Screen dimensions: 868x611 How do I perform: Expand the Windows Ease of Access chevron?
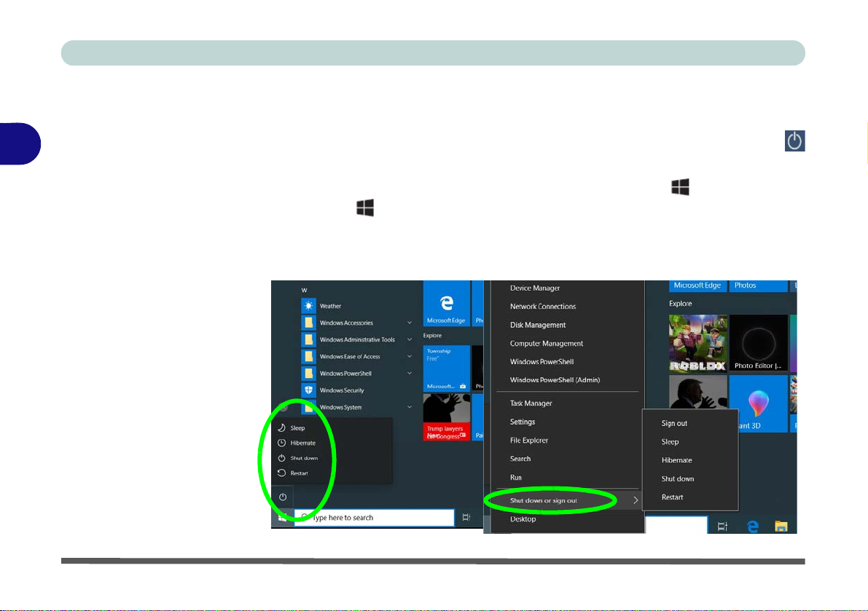click(410, 357)
